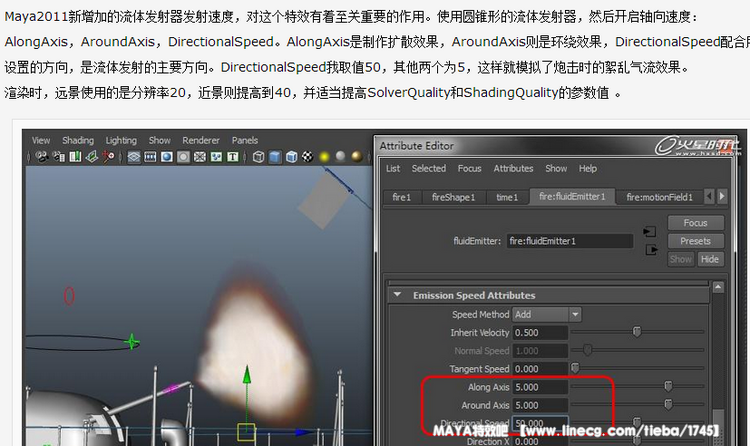Click the Smooth Shade All cube icon

click(x=275, y=157)
